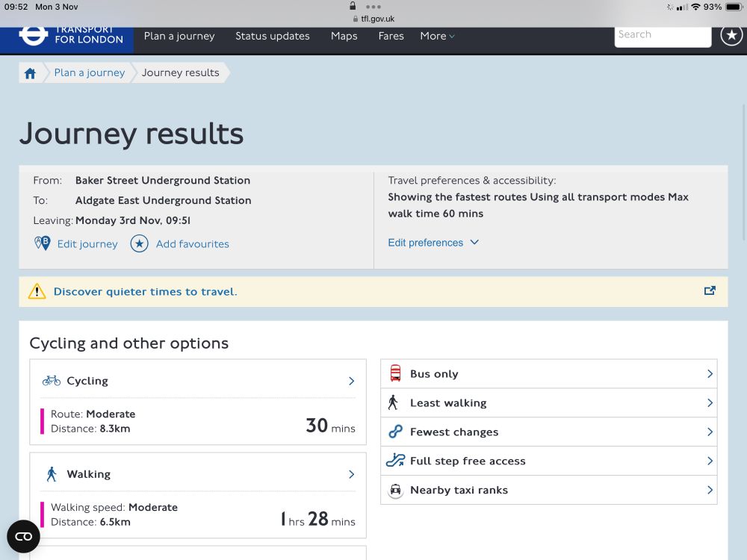
Task: Open the Edit journey link
Action: coord(87,244)
